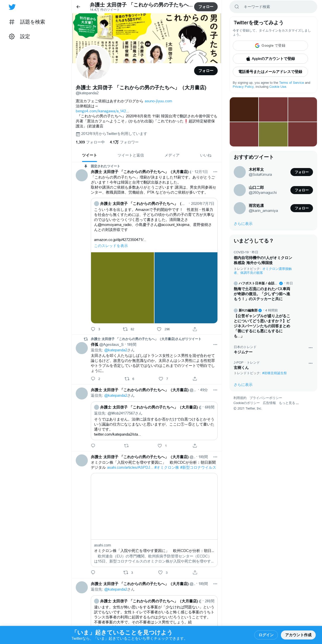Open Terms of Service link
The height and width of the screenshot is (644, 322).
(291, 83)
